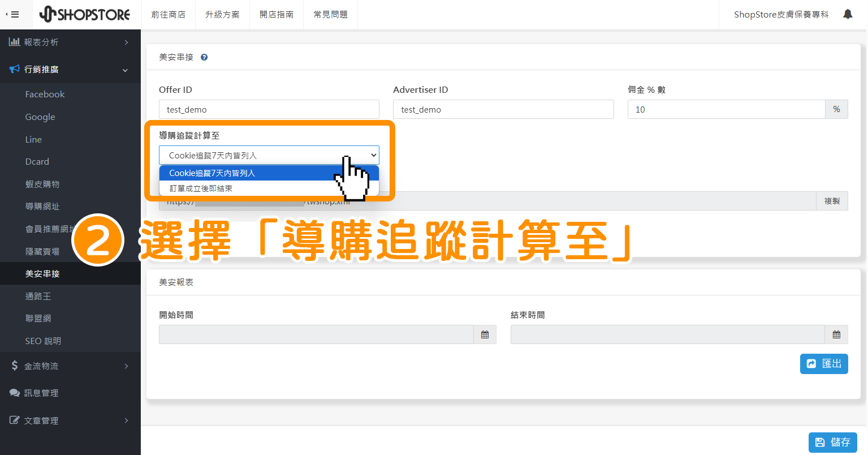
Task: Click the 美安報表 section heading
Action: [176, 282]
